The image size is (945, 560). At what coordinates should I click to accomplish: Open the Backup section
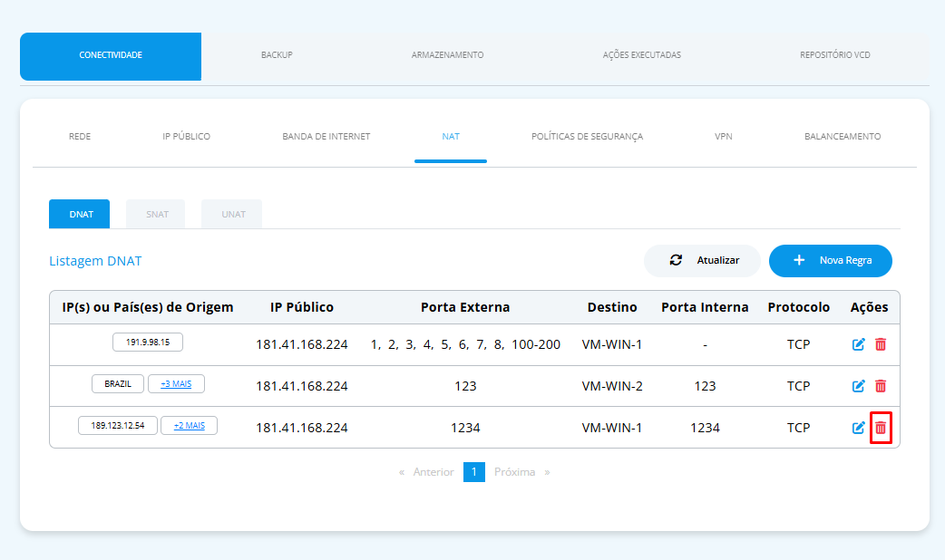(x=277, y=54)
